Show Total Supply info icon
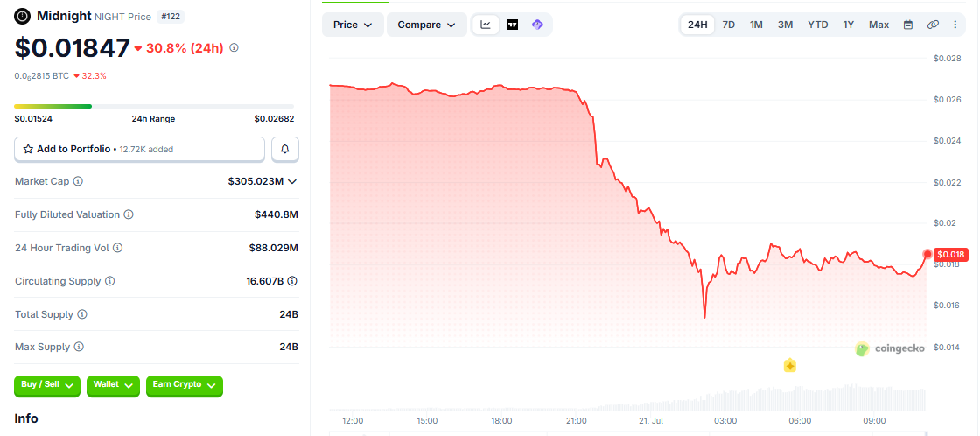Screen dimensions: 980x436 [82, 314]
